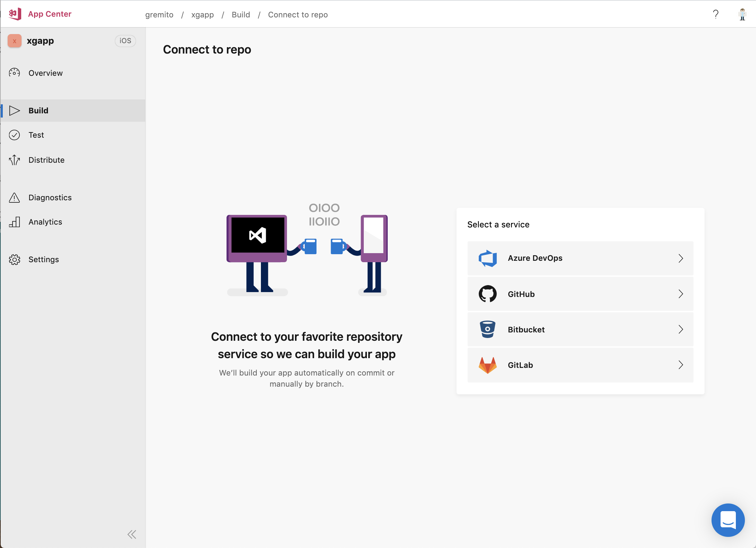Viewport: 756px width, 548px height.
Task: Select GitHub as the repository service
Action: point(580,294)
